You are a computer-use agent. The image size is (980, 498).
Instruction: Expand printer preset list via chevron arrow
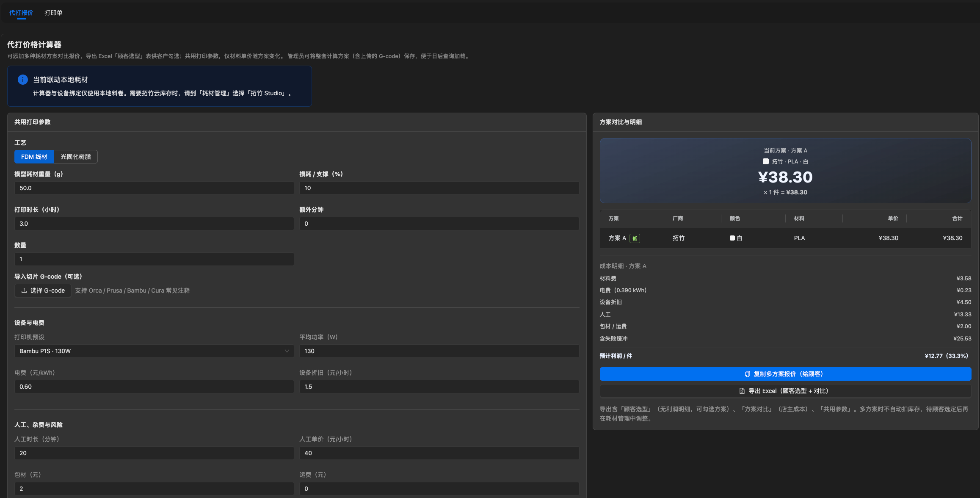pos(287,351)
